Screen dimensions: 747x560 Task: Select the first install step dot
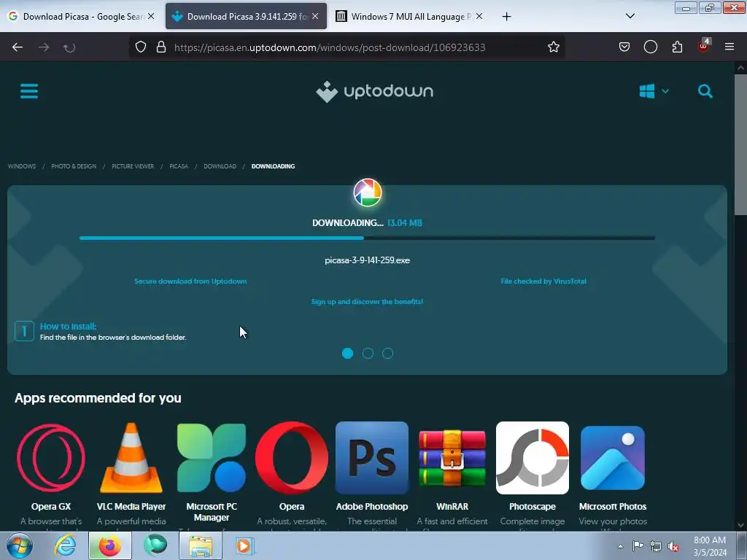click(348, 354)
